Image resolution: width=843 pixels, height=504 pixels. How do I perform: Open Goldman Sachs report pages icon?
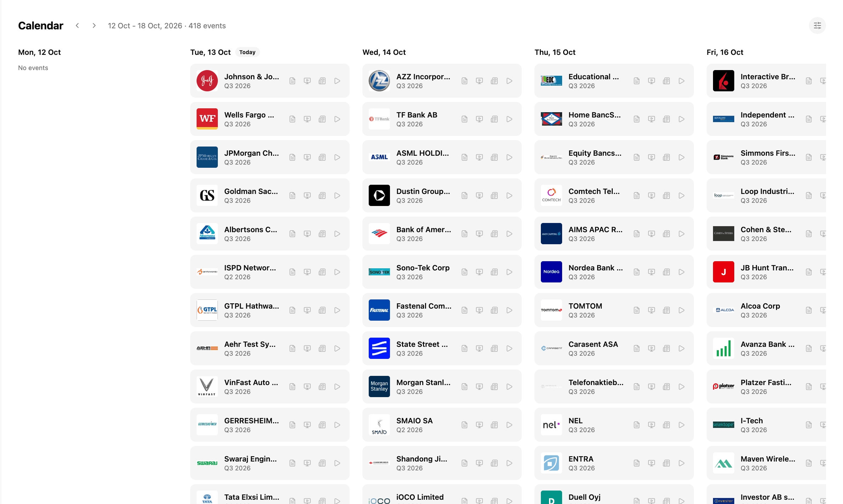pos(322,195)
